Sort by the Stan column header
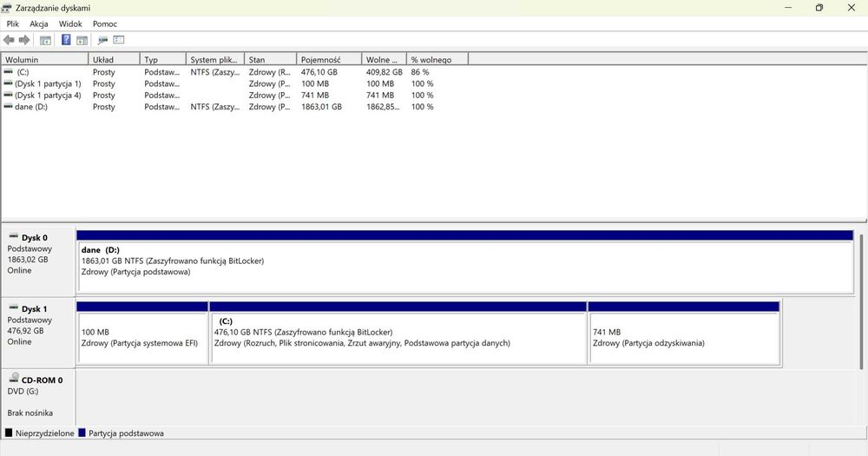Screen dimensions: 868x456 [x=270, y=59]
